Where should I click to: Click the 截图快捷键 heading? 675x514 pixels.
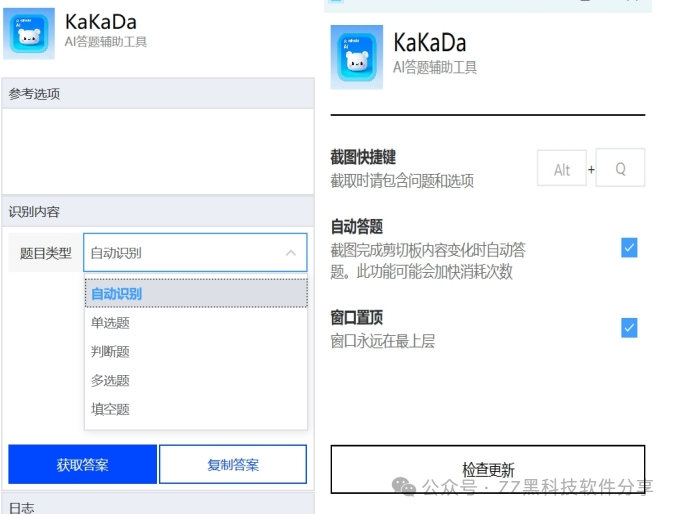[x=363, y=157]
